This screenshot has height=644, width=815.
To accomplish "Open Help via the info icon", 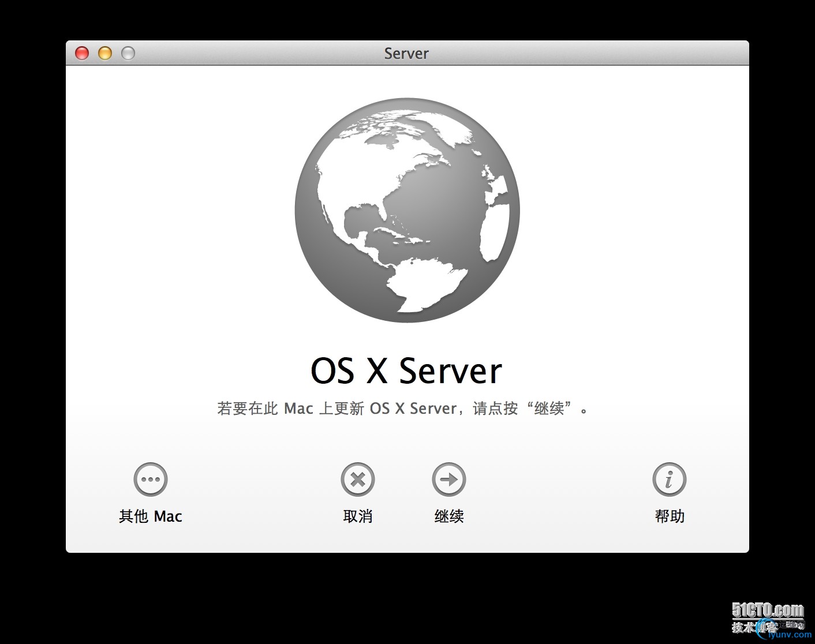I will [x=670, y=480].
